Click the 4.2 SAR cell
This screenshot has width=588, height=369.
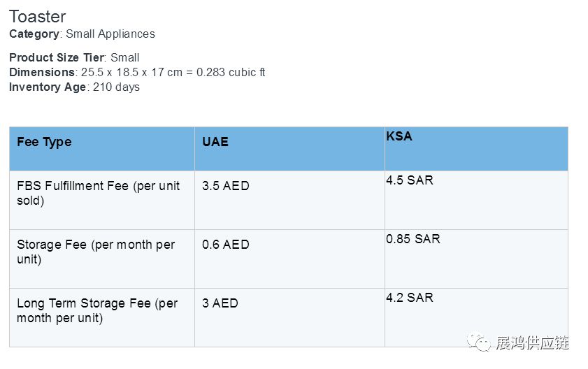tap(410, 298)
